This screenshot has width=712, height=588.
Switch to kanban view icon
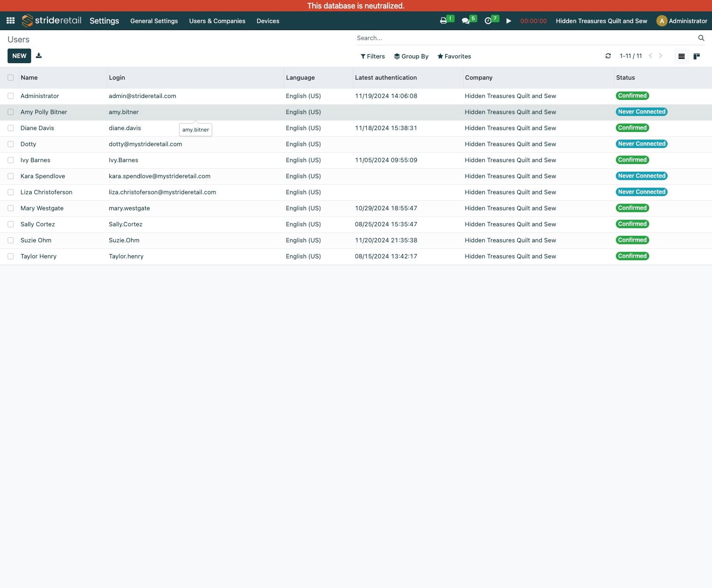[x=696, y=56]
